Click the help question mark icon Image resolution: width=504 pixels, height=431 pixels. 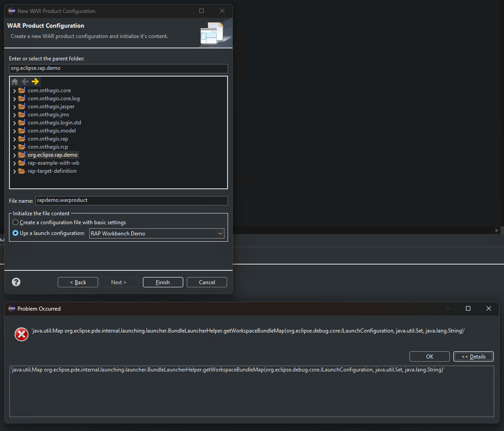(16, 282)
